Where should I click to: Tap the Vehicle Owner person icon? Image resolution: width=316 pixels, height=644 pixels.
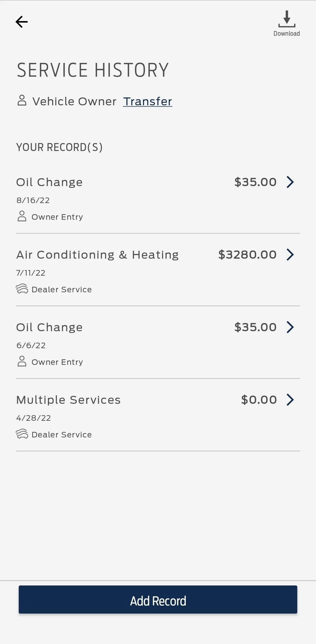[22, 100]
